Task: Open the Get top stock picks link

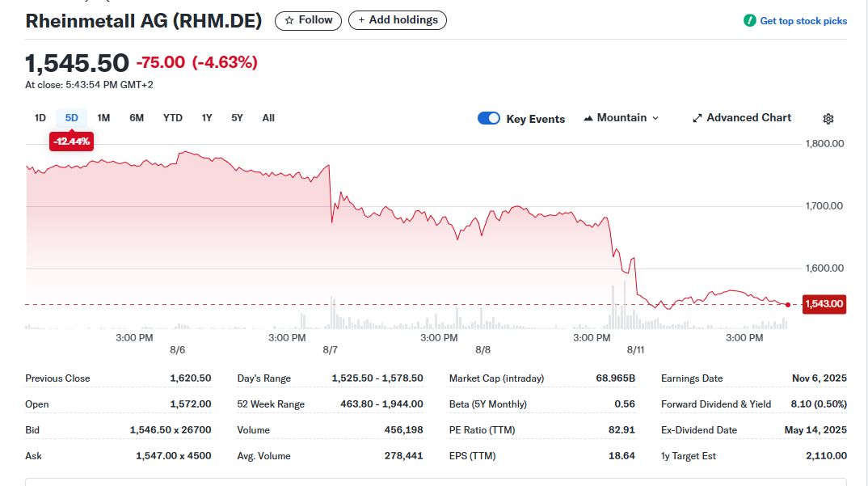Action: click(x=803, y=21)
